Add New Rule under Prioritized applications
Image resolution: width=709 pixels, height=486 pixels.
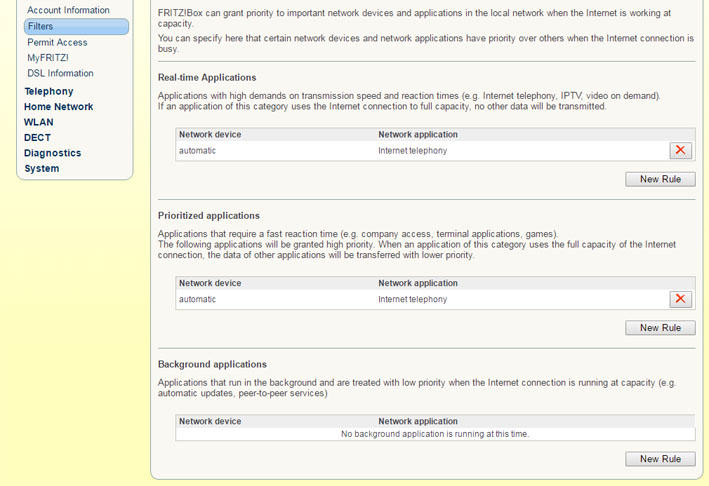coord(660,328)
